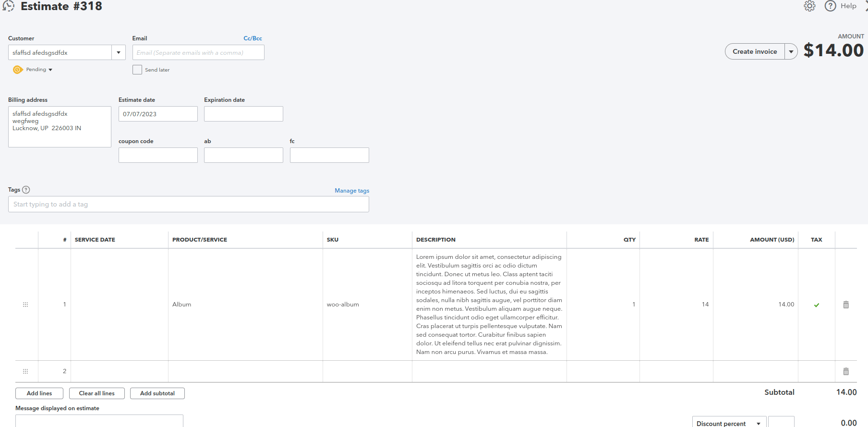The height and width of the screenshot is (427, 868).
Task: Click the Expiration date field
Action: click(x=243, y=114)
